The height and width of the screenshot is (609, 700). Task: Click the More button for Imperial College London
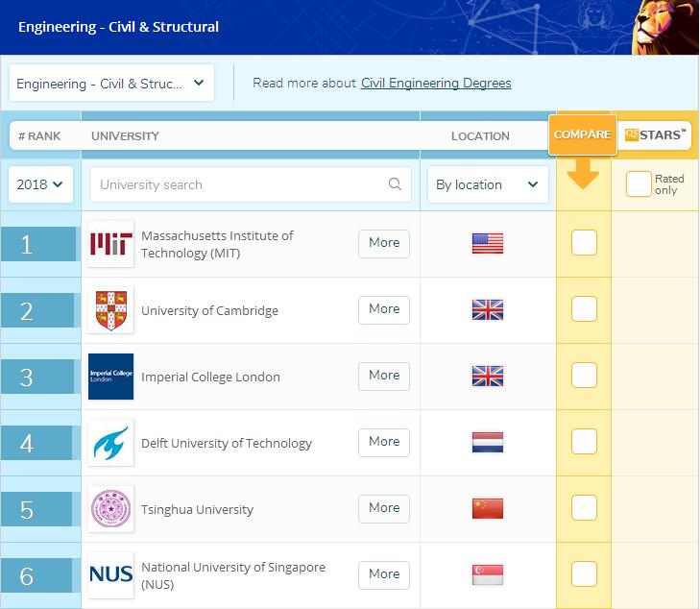click(x=384, y=377)
